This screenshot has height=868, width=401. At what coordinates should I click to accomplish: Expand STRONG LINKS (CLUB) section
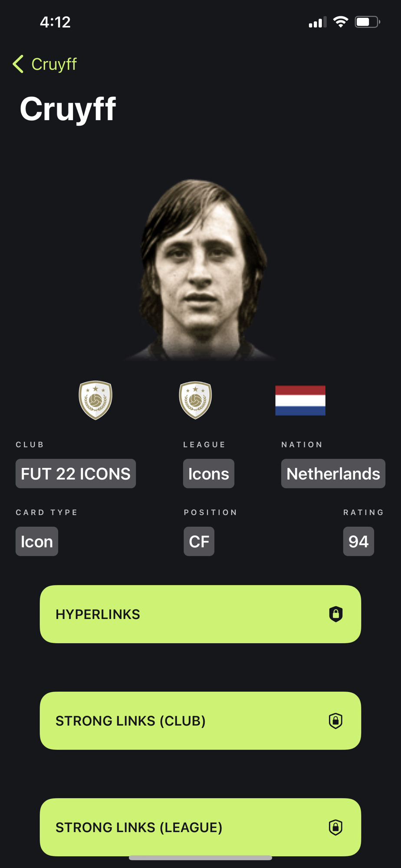(x=200, y=721)
